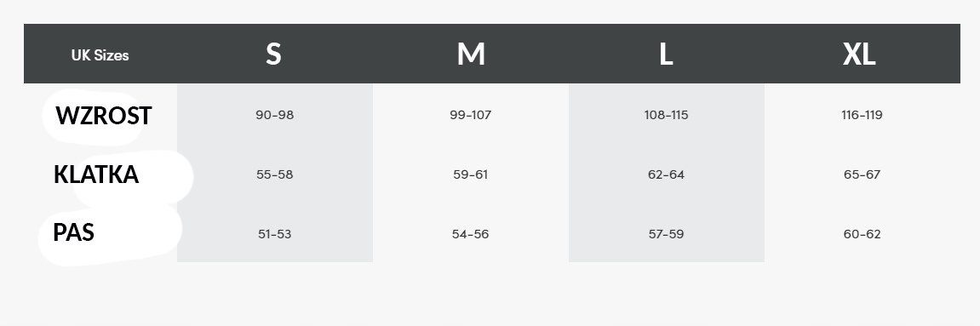Click the 60-62 waist cell
Screen dimensions: 980x326
point(862,234)
